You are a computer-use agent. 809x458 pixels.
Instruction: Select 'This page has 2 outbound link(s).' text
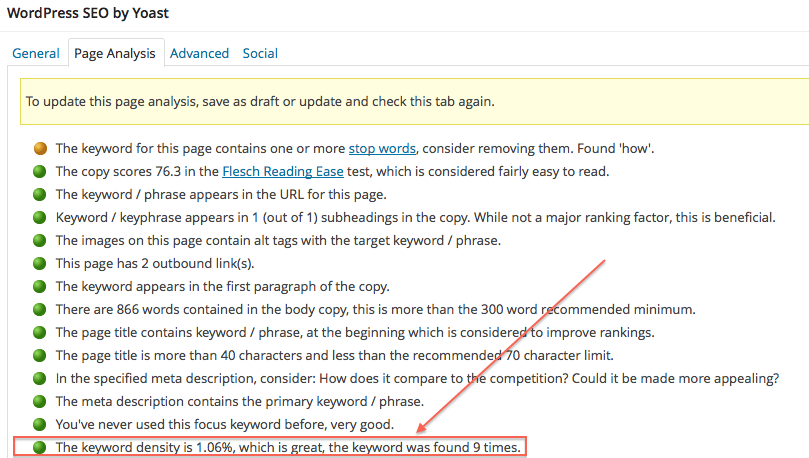pos(155,264)
